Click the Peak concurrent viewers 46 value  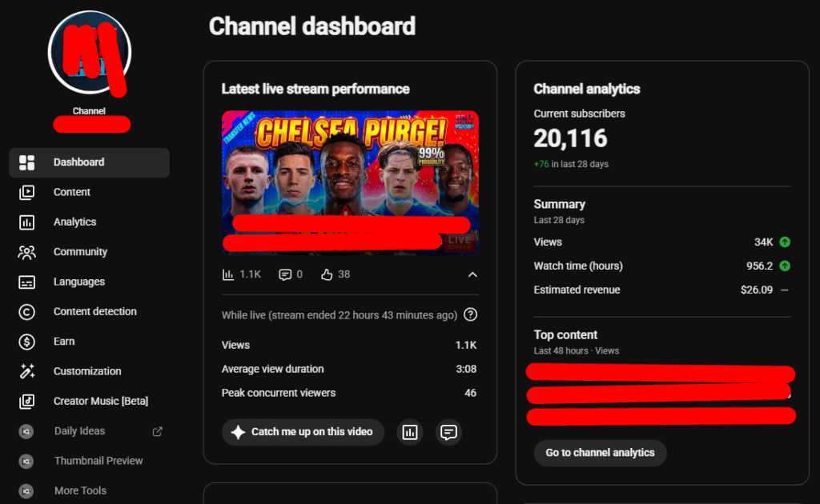(x=471, y=393)
